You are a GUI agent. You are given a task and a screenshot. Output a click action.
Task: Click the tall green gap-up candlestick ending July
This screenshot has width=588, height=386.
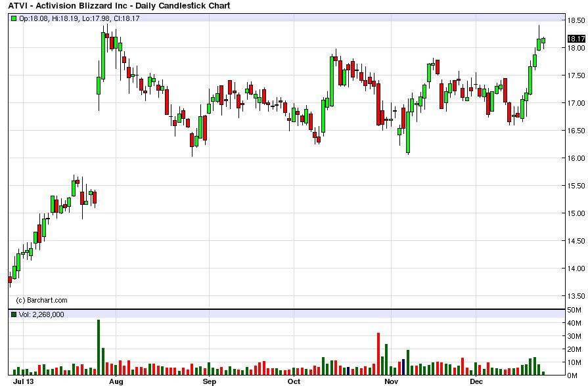click(x=102, y=55)
